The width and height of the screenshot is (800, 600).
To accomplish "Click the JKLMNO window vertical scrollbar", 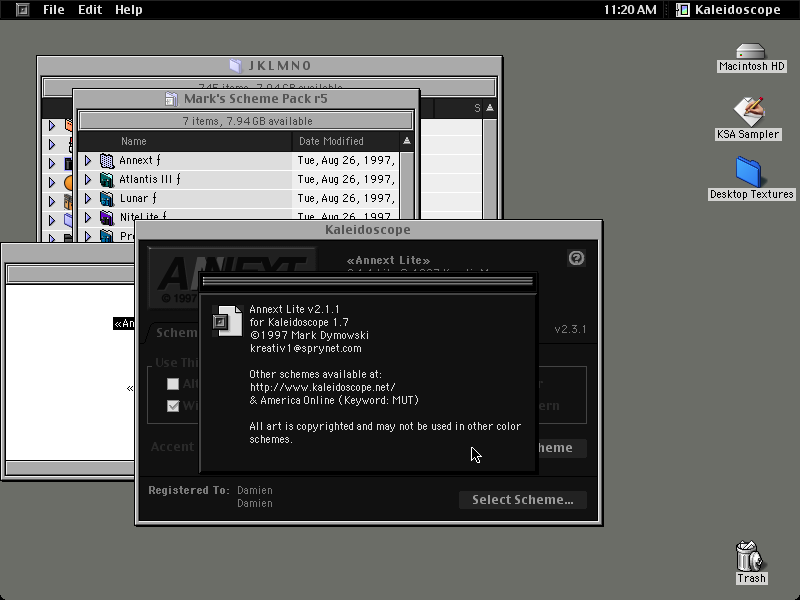I will pos(490,169).
